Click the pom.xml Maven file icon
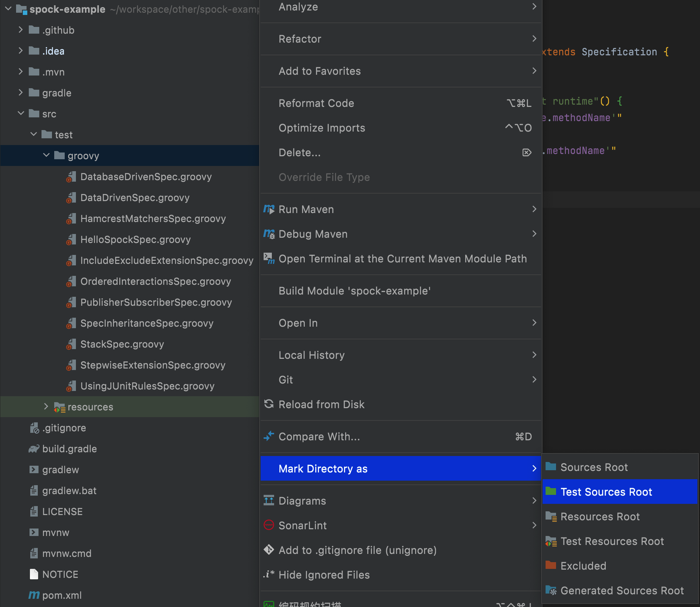Viewport: 700px width, 607px height. [x=34, y=595]
